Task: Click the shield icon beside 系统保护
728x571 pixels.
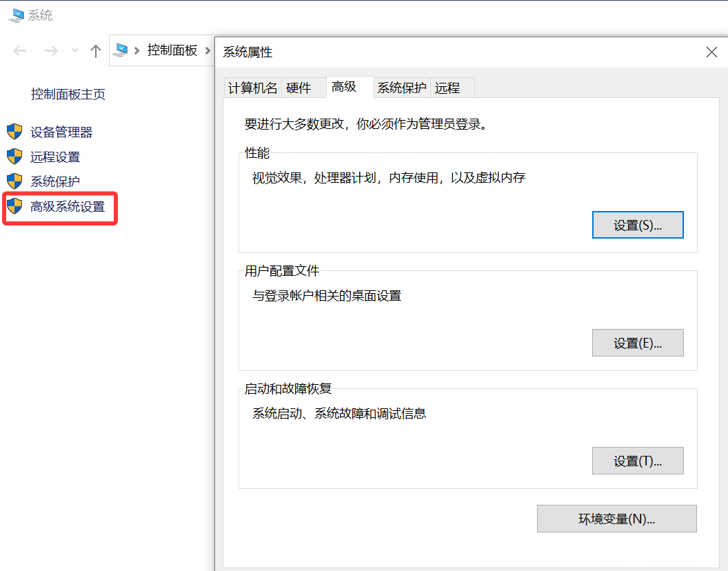Action: [15, 181]
